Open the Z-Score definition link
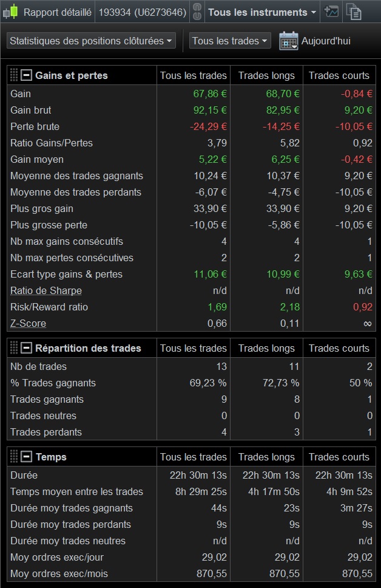Image resolution: width=381 pixels, height=588 pixels. [28, 323]
